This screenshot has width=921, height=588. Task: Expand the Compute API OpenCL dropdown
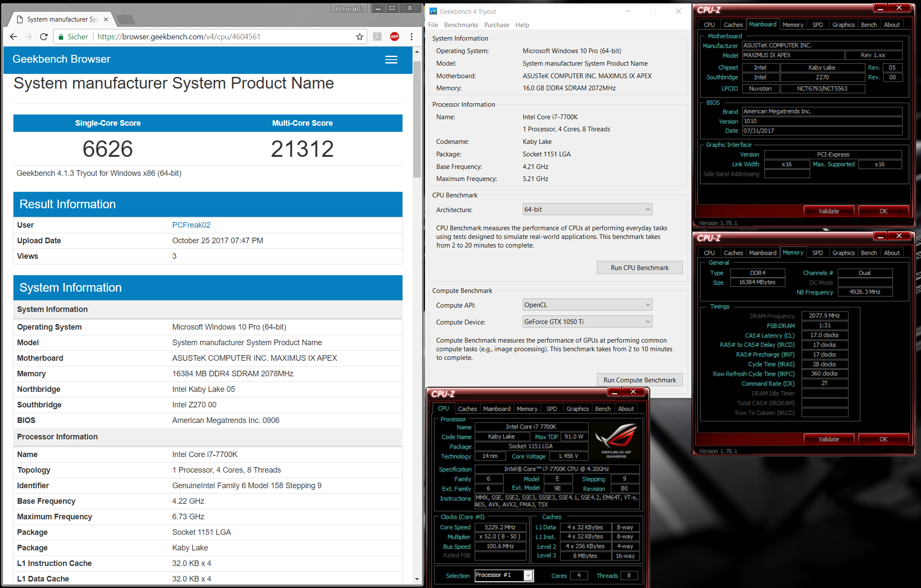[587, 305]
